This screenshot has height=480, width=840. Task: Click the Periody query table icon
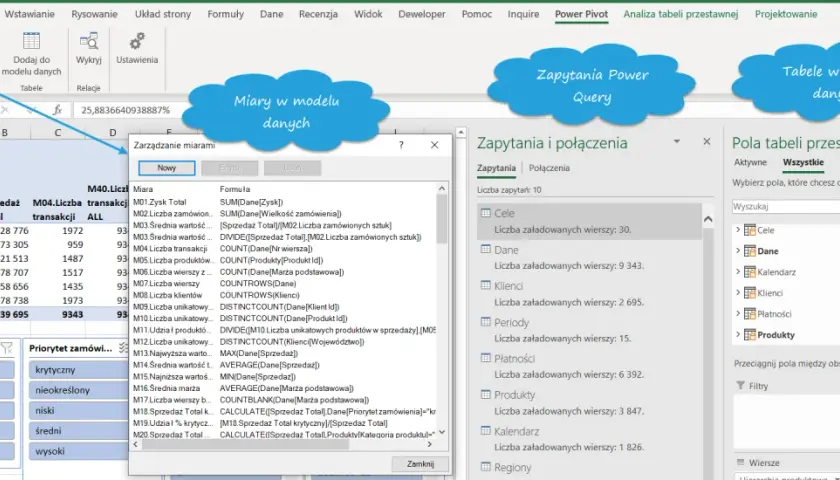pyautogui.click(x=485, y=321)
